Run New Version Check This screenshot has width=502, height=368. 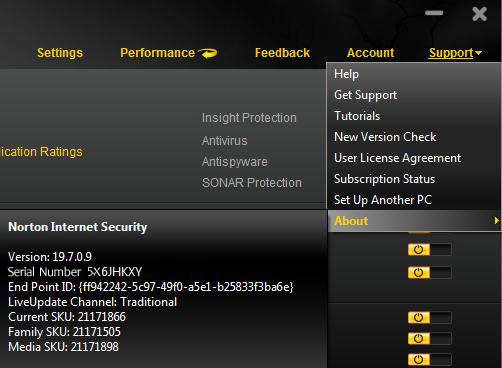tap(385, 137)
